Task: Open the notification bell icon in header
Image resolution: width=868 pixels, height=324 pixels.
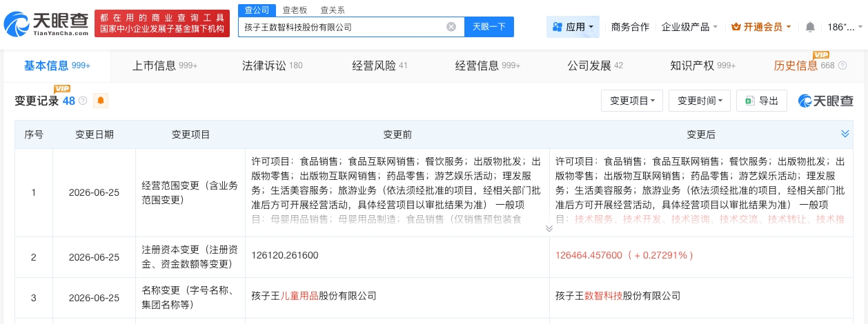Action: tap(810, 27)
